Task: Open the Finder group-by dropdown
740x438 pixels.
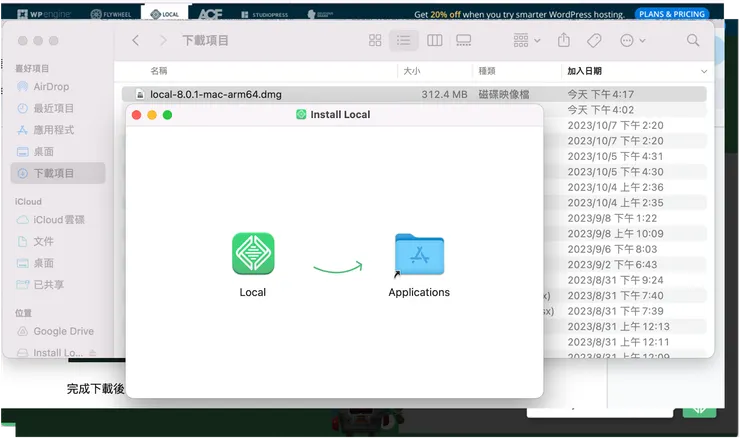Action: (527, 41)
